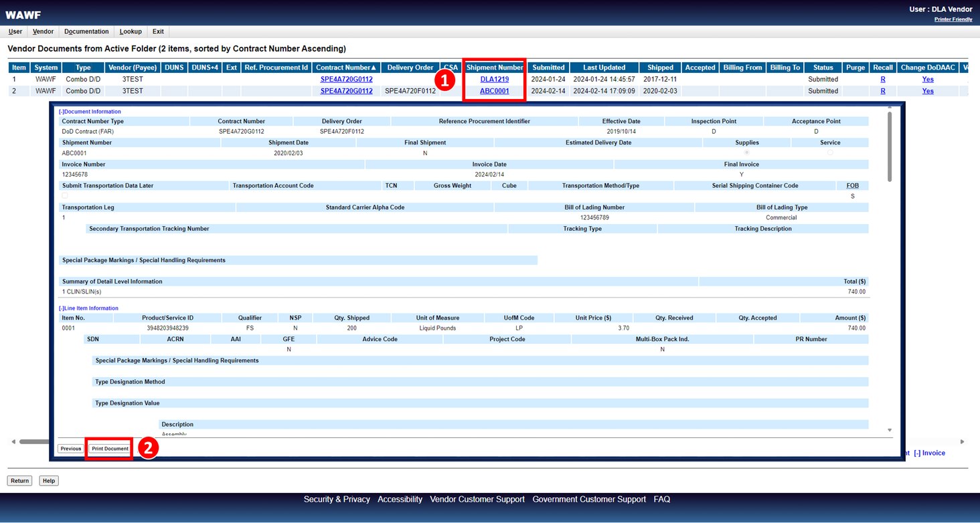The height and width of the screenshot is (523, 980).
Task: Click the Delivery Order column header
Action: pos(410,68)
